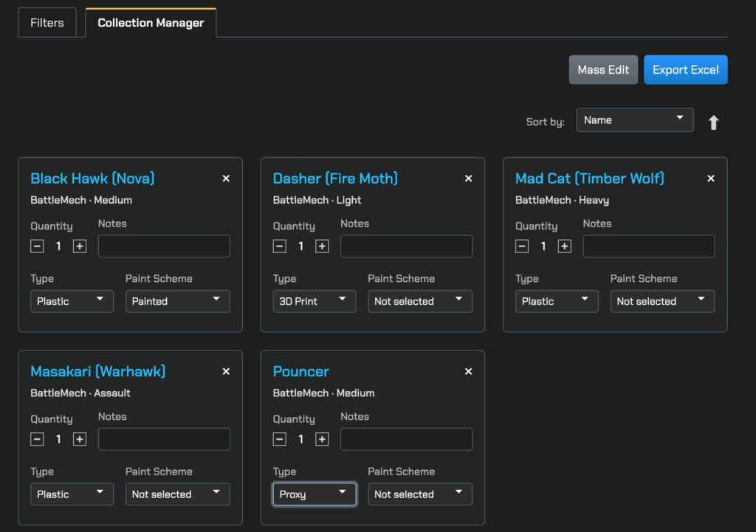The image size is (756, 532).
Task: Increase the Pouncer quantity with plus
Action: coord(322,439)
